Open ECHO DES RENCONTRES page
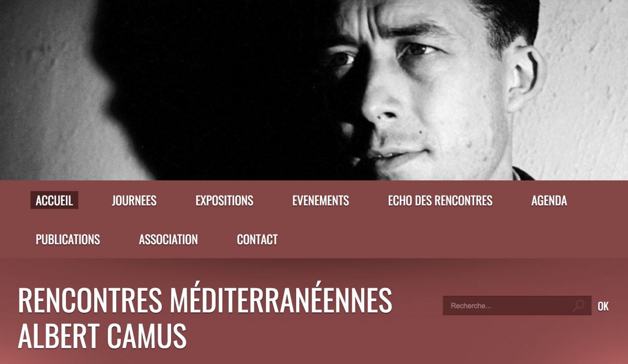 click(x=440, y=200)
